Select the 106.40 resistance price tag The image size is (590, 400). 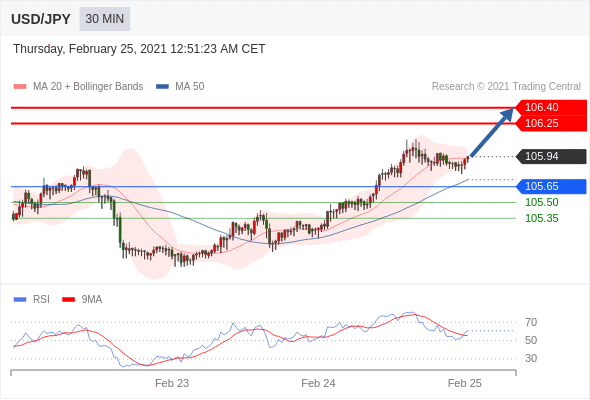pyautogui.click(x=551, y=108)
